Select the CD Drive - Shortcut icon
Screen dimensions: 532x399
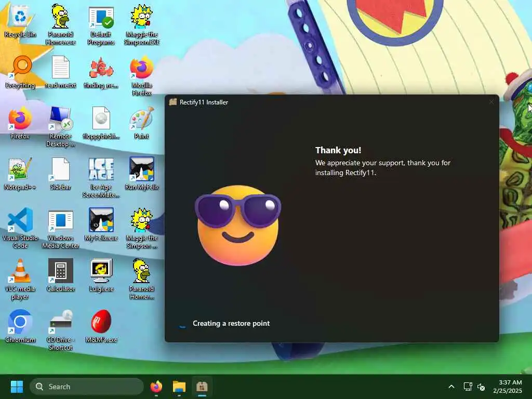pos(60,330)
